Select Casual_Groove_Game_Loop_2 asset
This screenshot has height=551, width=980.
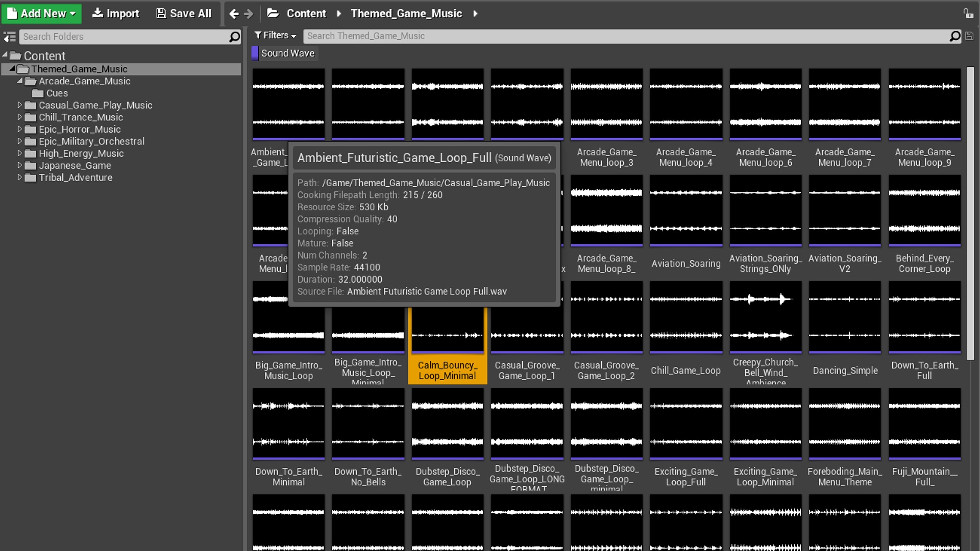[606, 332]
